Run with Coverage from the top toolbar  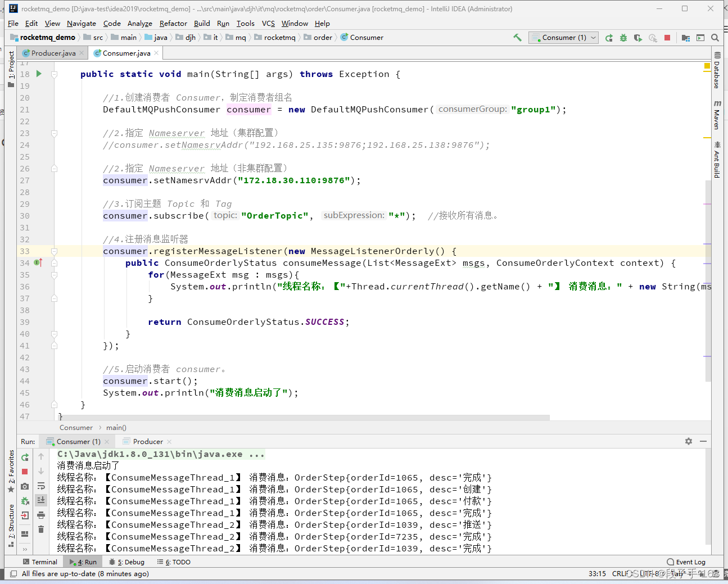637,38
